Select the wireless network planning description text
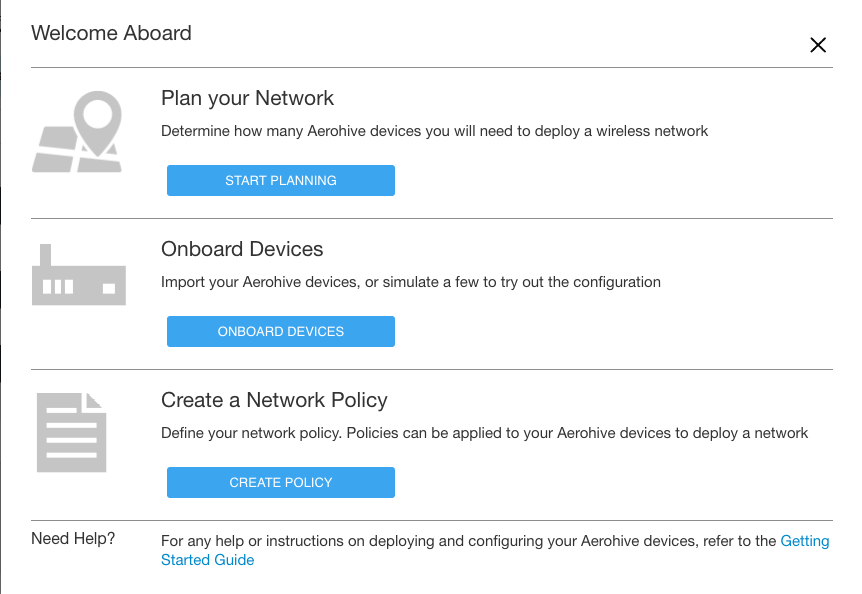This screenshot has height=594, width=862. click(x=434, y=131)
